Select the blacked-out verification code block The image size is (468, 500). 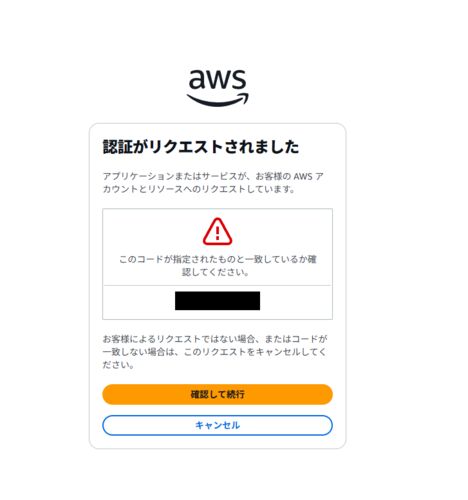click(217, 301)
